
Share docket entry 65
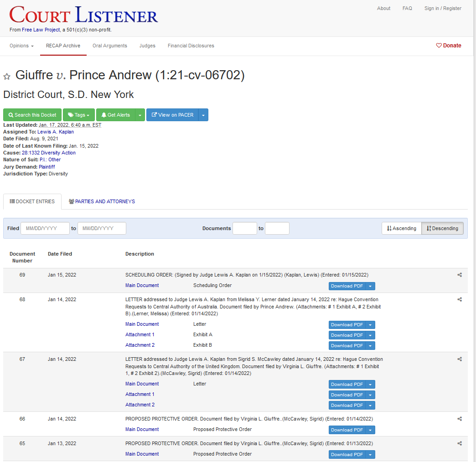coord(460,443)
